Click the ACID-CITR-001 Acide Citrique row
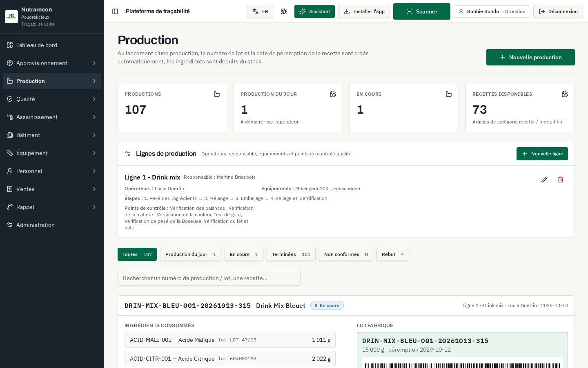The width and height of the screenshot is (588, 368). click(x=230, y=359)
